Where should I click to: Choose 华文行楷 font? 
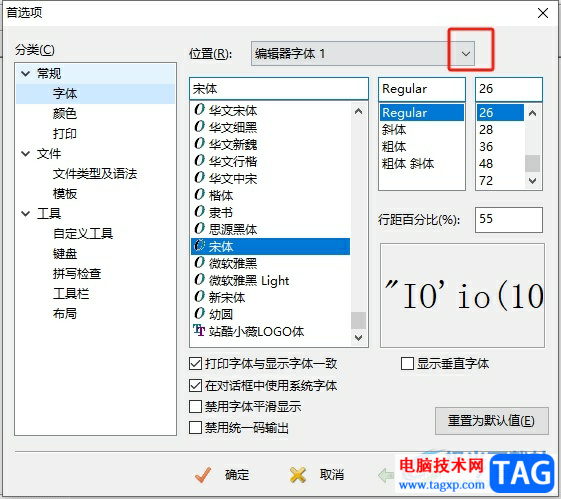(233, 161)
